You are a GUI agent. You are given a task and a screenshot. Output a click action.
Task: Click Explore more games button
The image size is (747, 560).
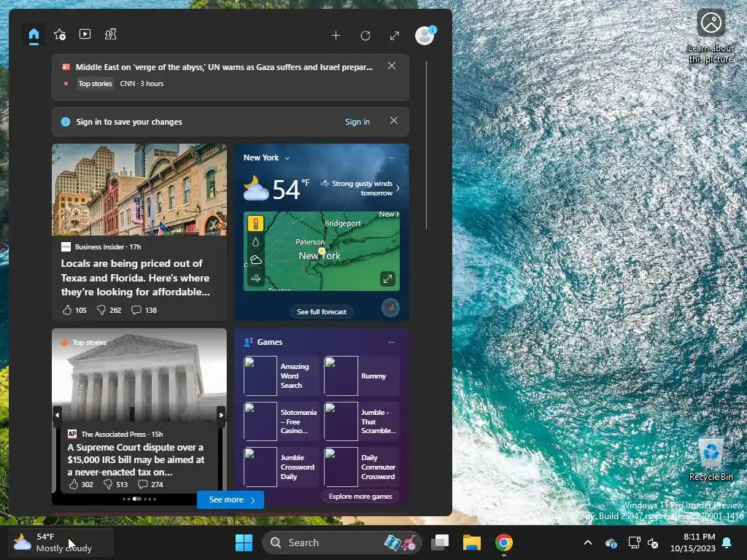[360, 496]
